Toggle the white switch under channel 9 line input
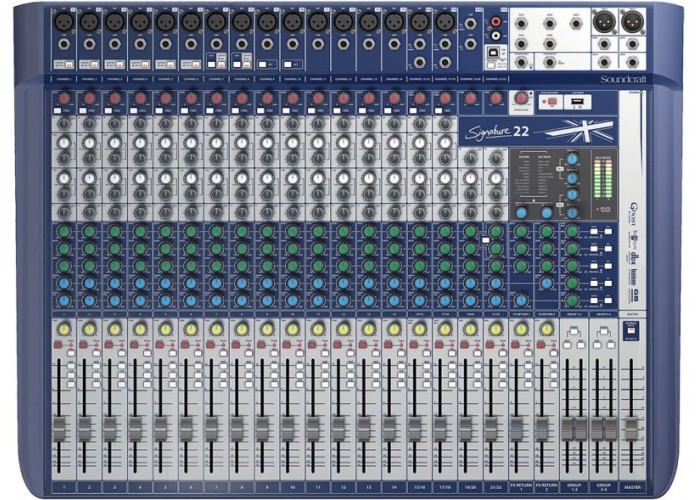This screenshot has height=500, width=700. (x=262, y=65)
